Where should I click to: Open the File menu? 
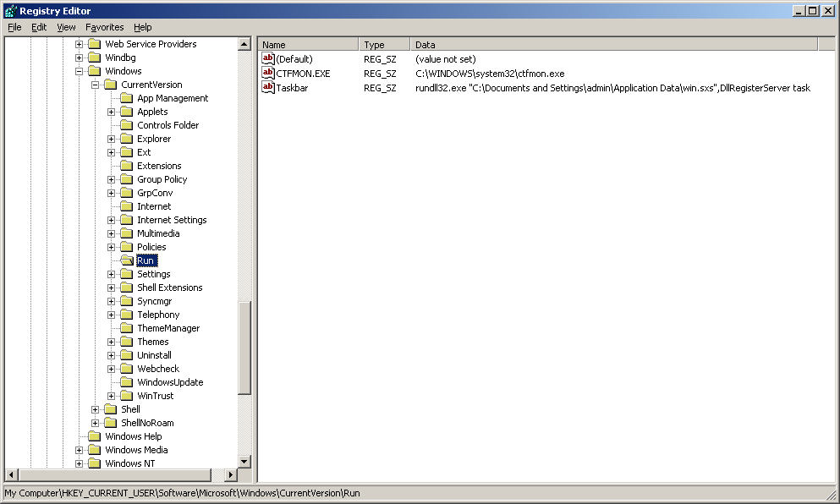click(14, 27)
